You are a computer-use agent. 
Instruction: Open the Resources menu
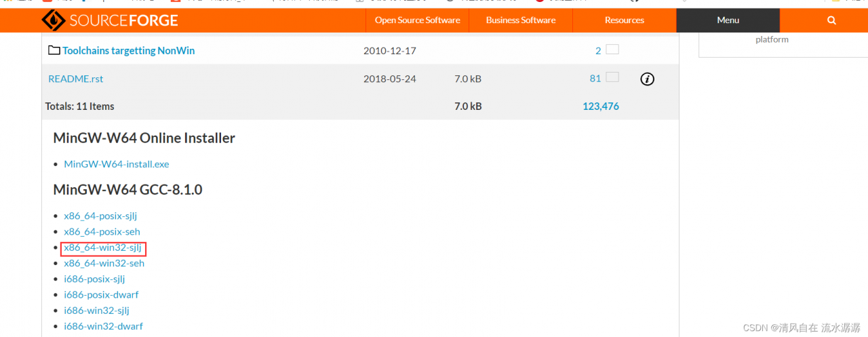click(625, 20)
